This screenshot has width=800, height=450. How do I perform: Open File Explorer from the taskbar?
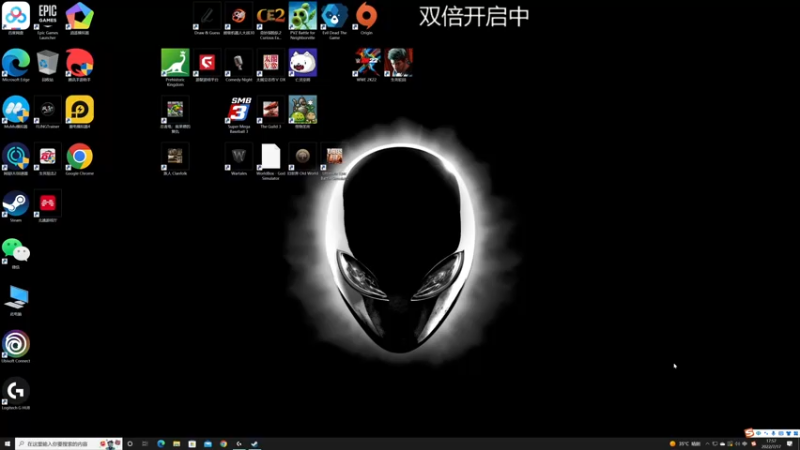[x=177, y=444]
